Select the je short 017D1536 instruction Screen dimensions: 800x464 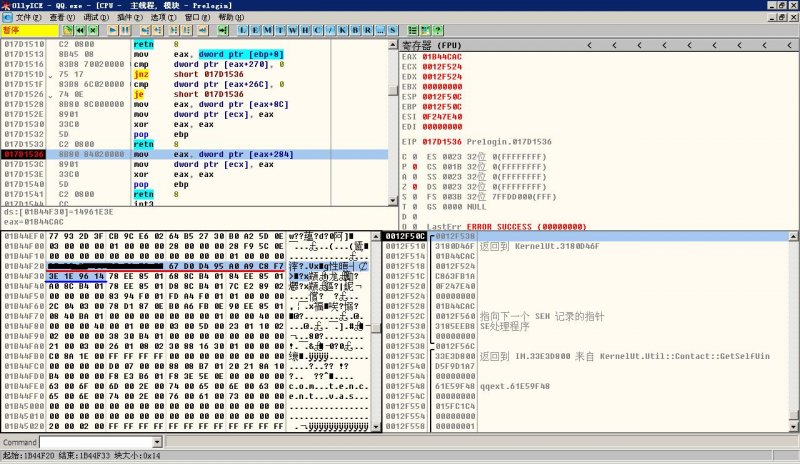(x=194, y=94)
